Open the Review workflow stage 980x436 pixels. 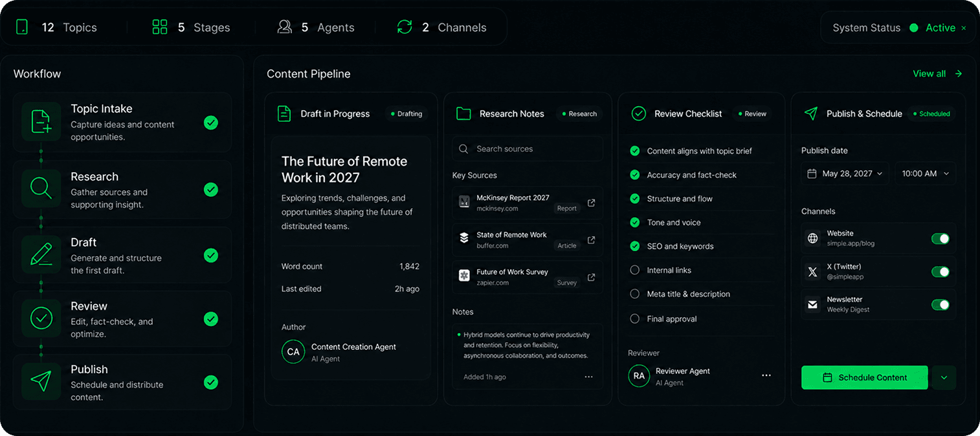[x=122, y=318]
